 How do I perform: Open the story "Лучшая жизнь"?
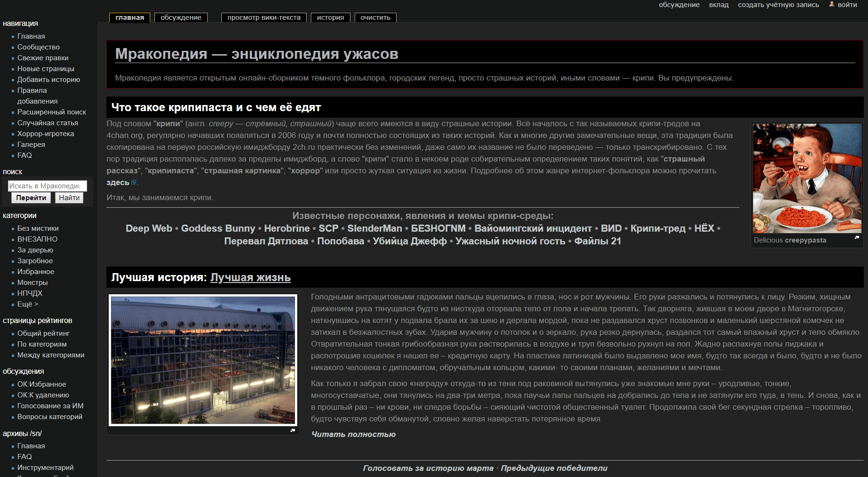tap(251, 277)
